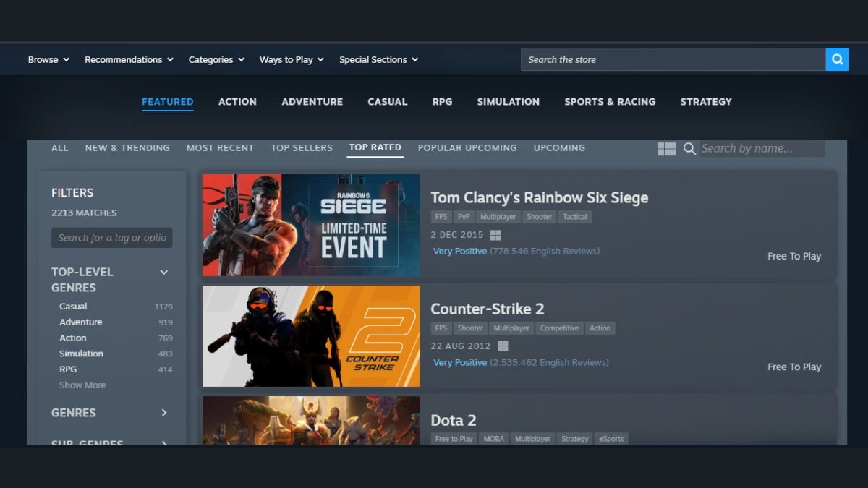Image resolution: width=868 pixels, height=488 pixels.
Task: Select the RPG genre tab
Action: click(442, 102)
